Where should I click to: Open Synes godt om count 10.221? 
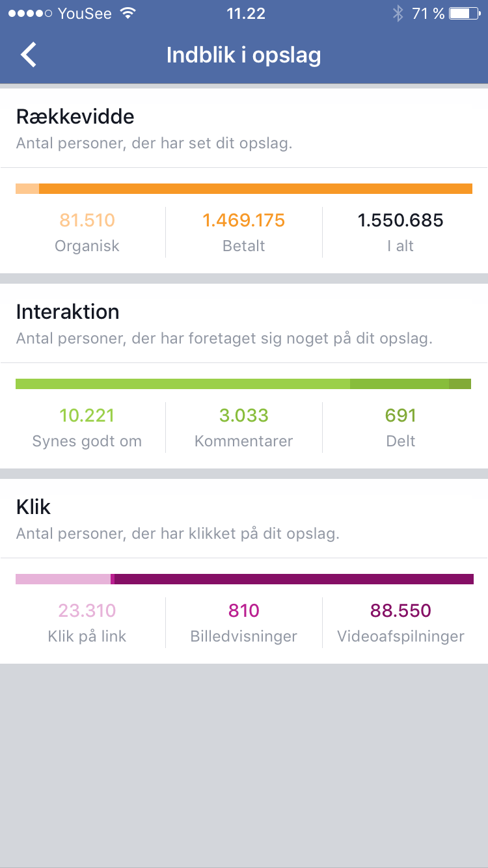87,415
